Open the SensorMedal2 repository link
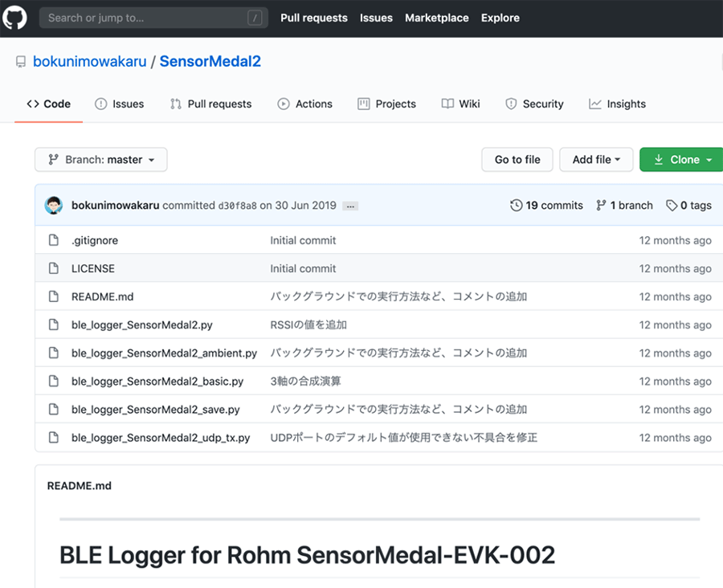This screenshot has height=588, width=723. [210, 61]
